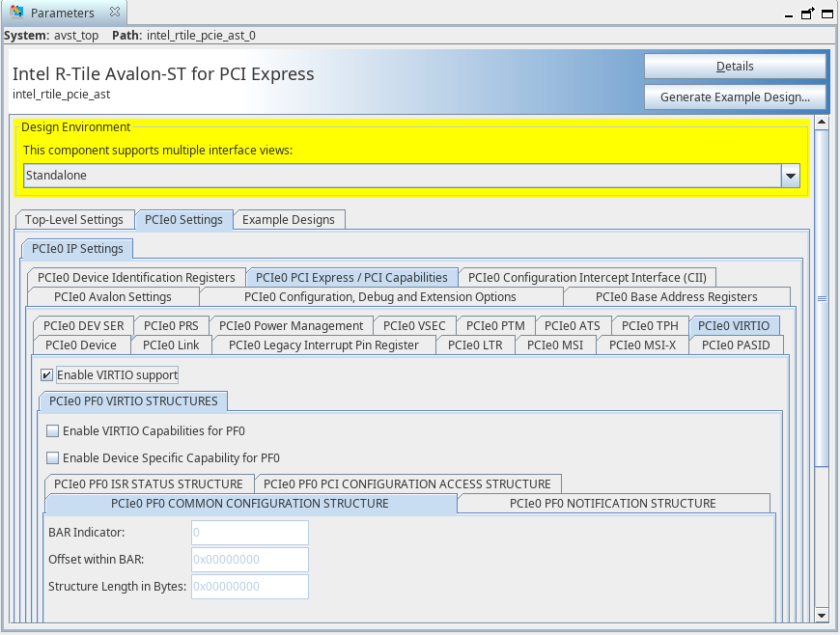Viewport: 840px width, 635px height.
Task: Open the Details button
Action: click(735, 67)
